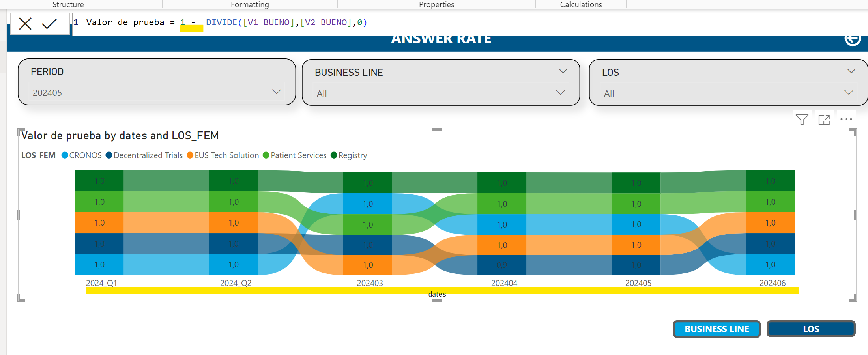The height and width of the screenshot is (355, 868).
Task: Open the Calculations ribbon group
Action: [x=581, y=4]
